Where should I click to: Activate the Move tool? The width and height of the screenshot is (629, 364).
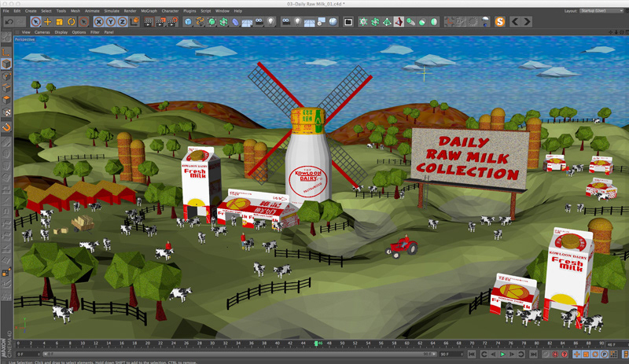48,22
